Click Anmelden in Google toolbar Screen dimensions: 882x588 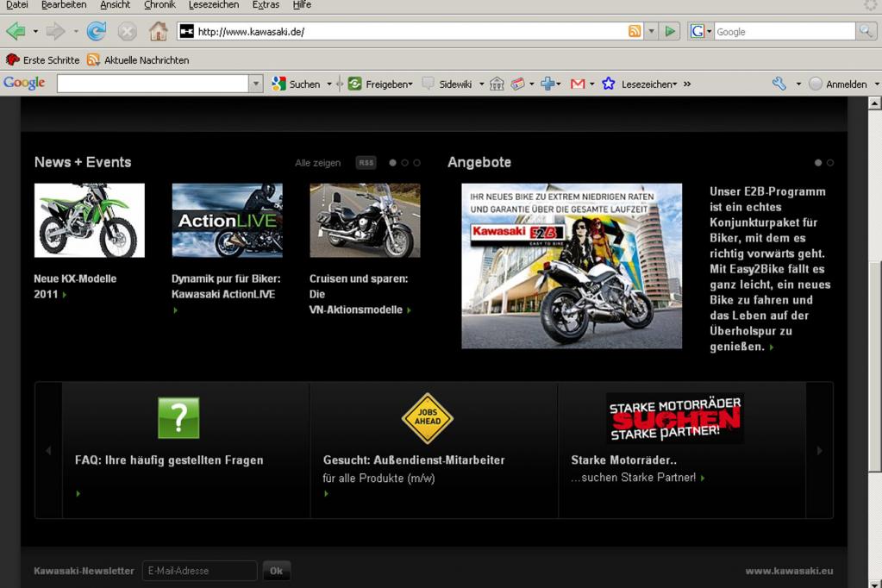pos(838,84)
